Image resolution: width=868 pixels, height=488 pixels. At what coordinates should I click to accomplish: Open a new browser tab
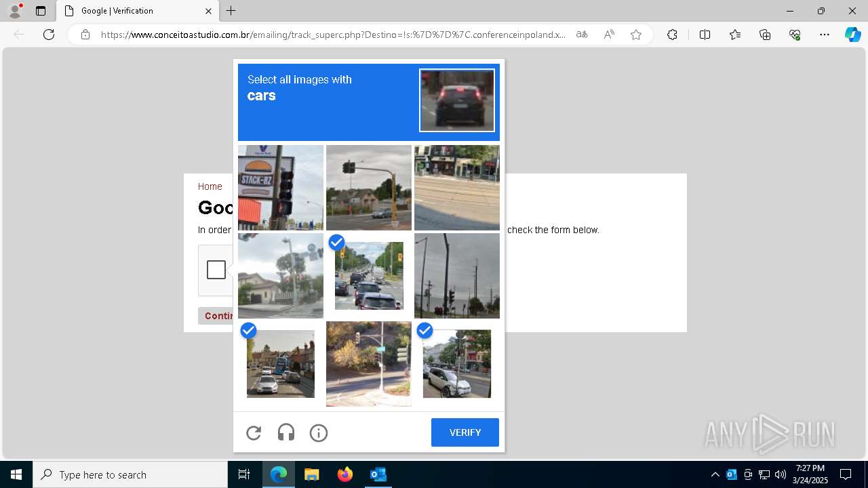tap(231, 11)
